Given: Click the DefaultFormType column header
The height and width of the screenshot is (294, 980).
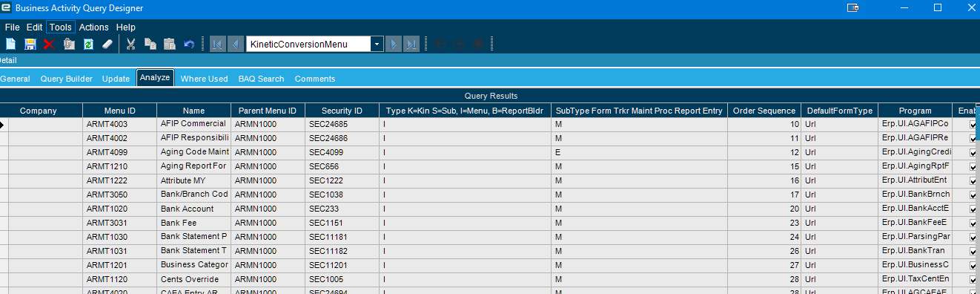Looking at the screenshot, I should [x=840, y=111].
